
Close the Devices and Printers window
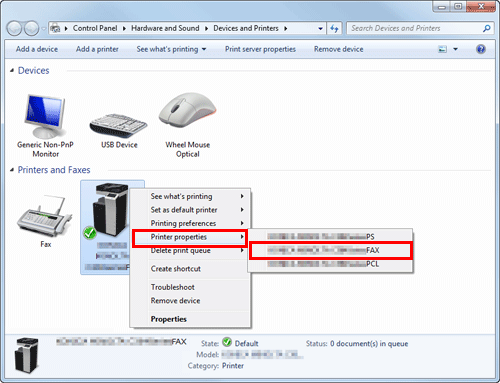[481, 7]
